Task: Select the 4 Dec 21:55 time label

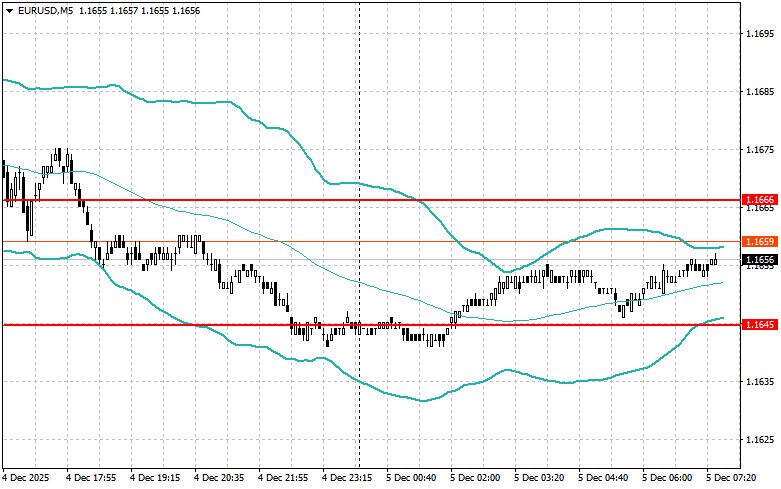Action: 283,478
